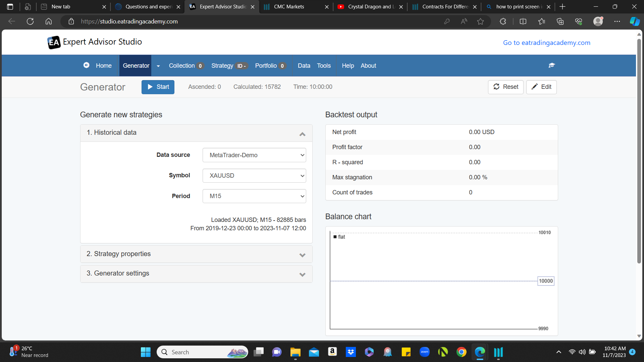This screenshot has height=362, width=644.
Task: Open the Data source dropdown
Action: [x=254, y=155]
